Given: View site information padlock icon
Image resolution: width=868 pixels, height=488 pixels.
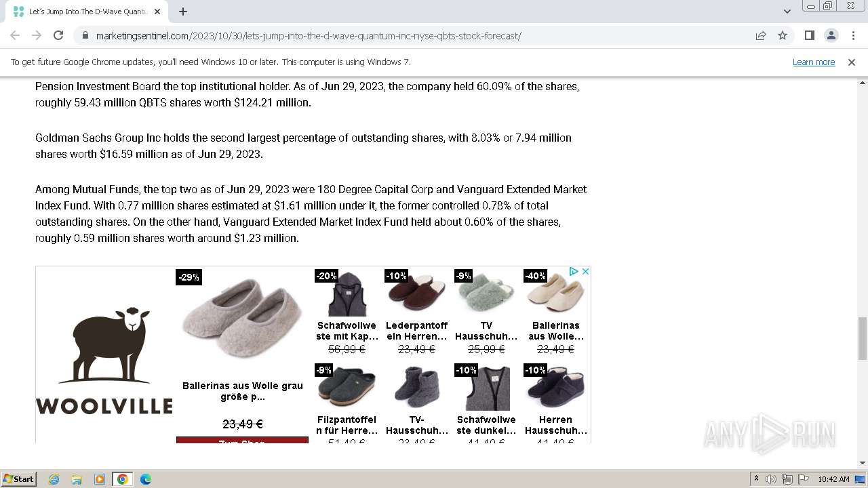Looking at the screenshot, I should (x=85, y=35).
